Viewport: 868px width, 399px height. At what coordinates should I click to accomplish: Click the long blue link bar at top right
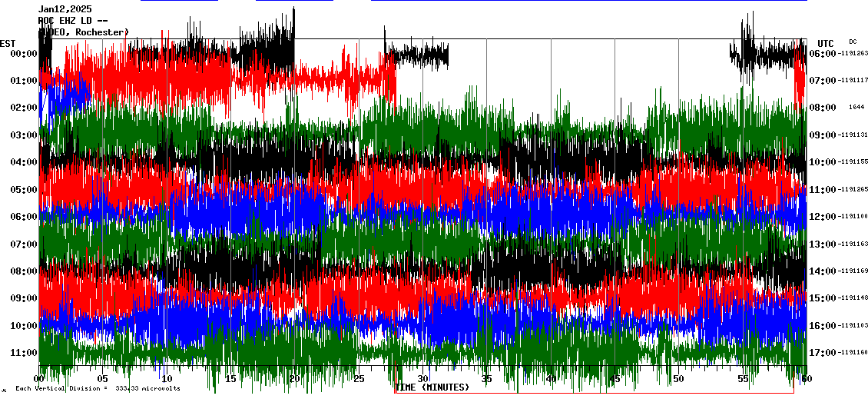click(588, 1)
